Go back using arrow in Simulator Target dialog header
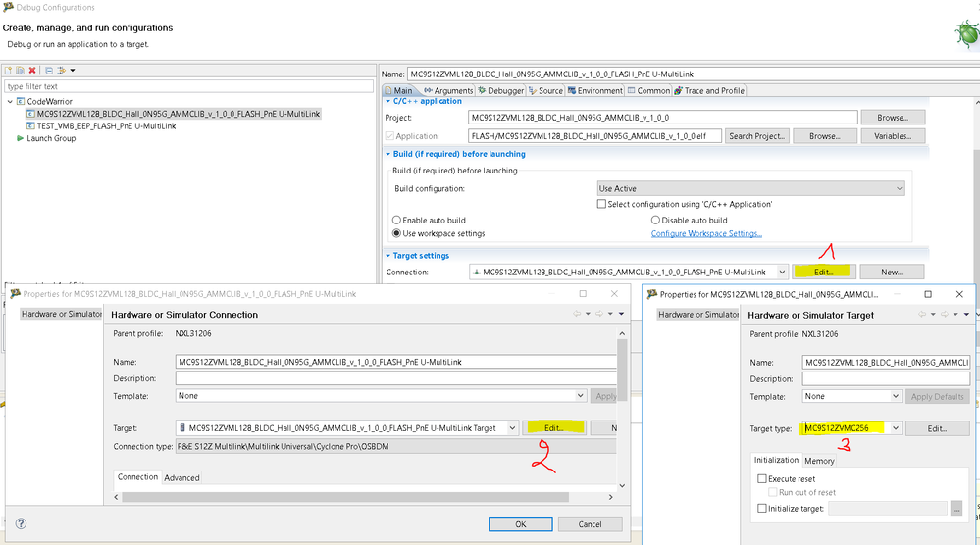 coord(922,314)
